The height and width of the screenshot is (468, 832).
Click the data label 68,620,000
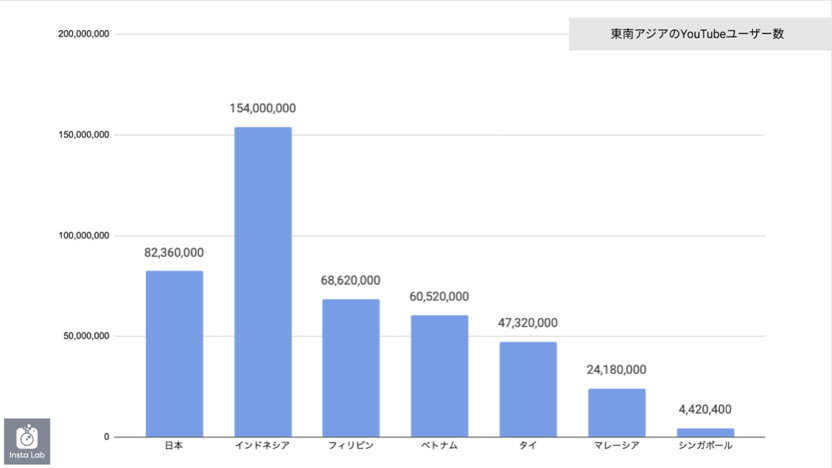pos(351,280)
